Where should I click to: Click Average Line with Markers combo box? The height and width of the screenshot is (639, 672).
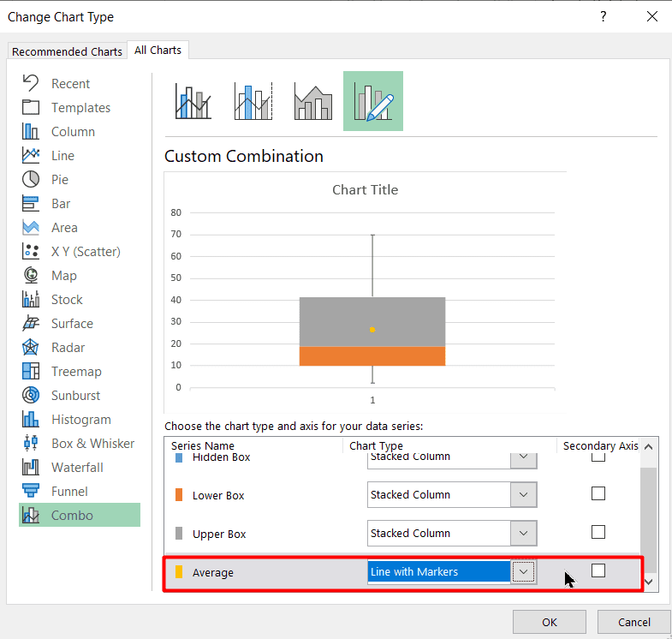click(x=452, y=571)
